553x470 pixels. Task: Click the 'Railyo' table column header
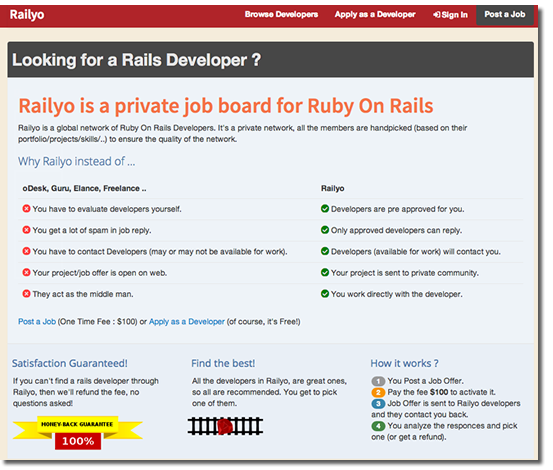pyautogui.click(x=333, y=188)
